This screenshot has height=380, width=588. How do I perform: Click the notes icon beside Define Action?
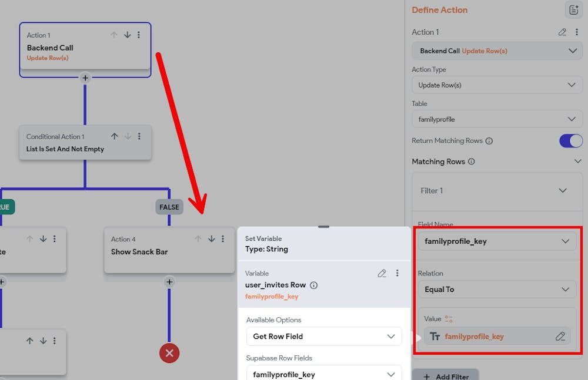573,10
